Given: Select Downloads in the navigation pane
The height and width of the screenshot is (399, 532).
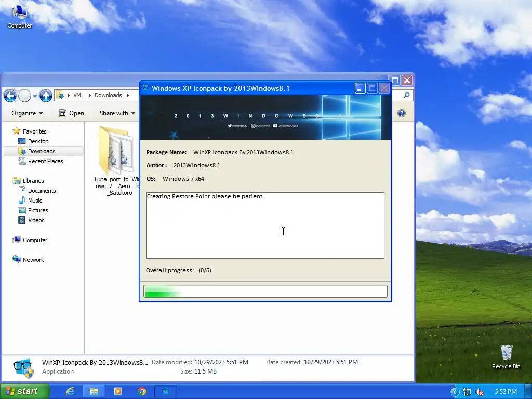Looking at the screenshot, I should point(42,151).
